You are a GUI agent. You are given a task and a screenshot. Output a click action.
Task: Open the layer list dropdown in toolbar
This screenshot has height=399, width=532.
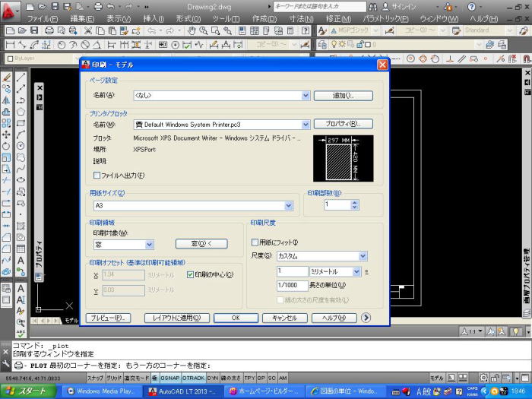pos(479,44)
